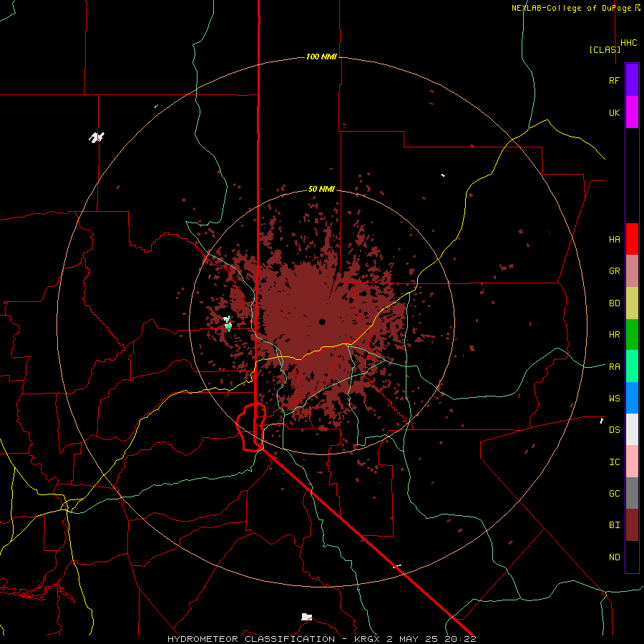
Task: Click the [CLAS] units label
Action: click(605, 49)
